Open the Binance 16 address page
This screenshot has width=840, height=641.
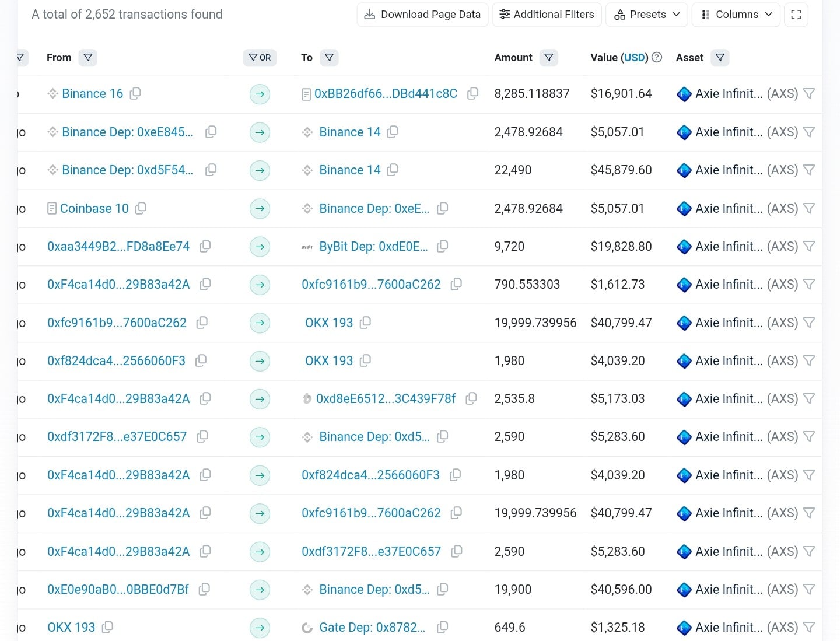point(92,93)
